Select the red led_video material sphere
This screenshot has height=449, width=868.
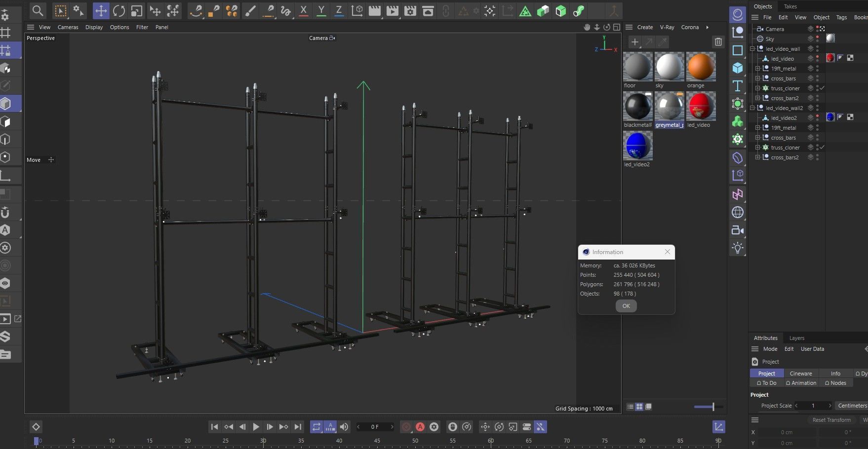[701, 106]
